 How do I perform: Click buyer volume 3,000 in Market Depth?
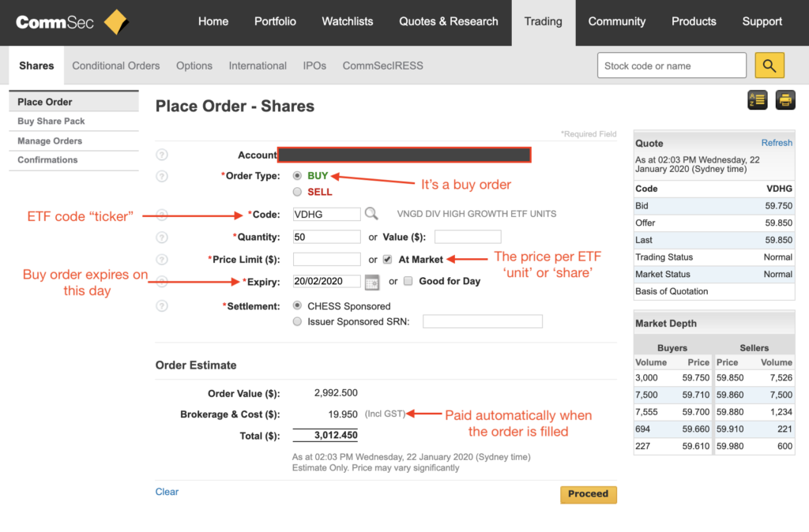(x=646, y=378)
